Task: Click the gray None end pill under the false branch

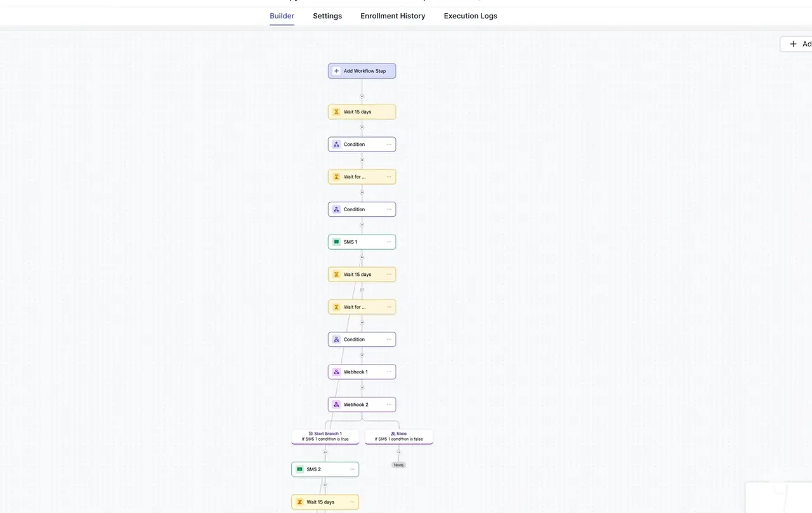Action: (x=398, y=465)
